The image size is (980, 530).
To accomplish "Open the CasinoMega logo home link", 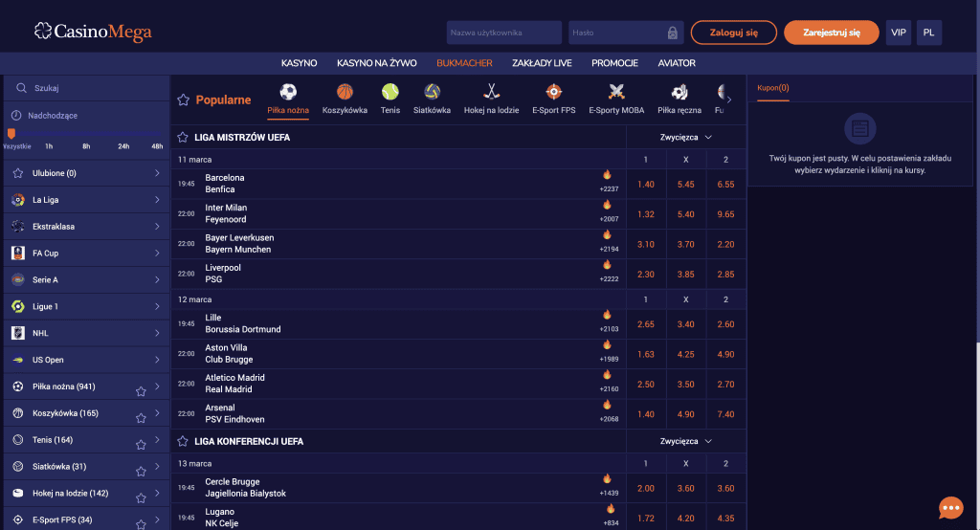I will (93, 32).
